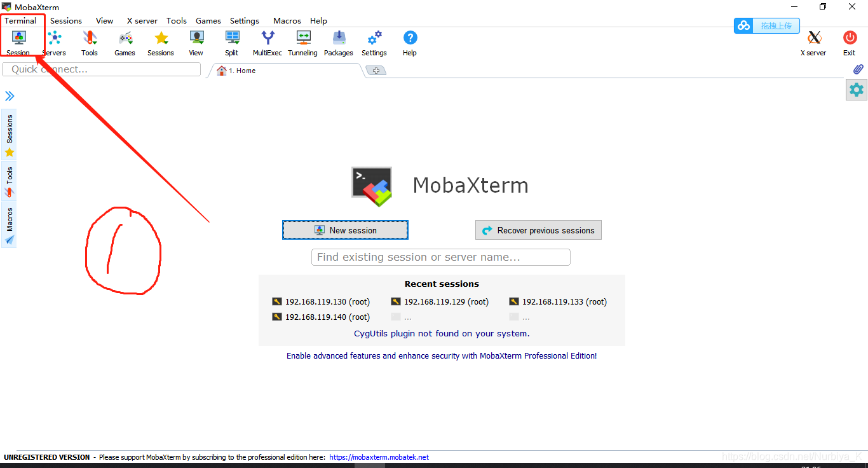This screenshot has height=468, width=868.
Task: Open the Terminal menu
Action: click(21, 20)
